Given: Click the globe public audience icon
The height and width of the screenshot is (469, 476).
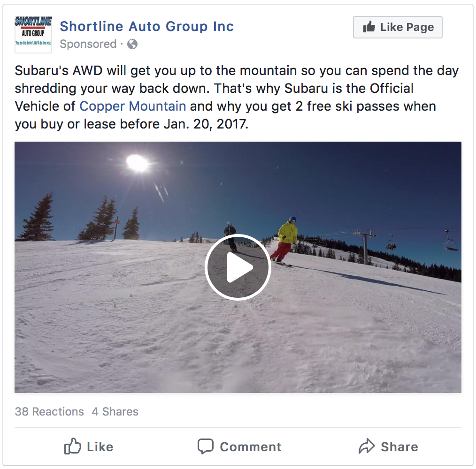Looking at the screenshot, I should pyautogui.click(x=132, y=44).
